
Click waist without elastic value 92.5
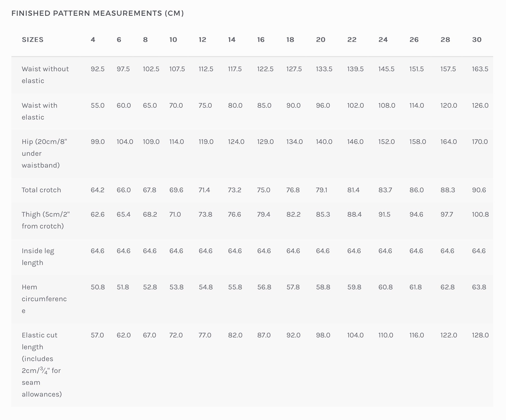click(98, 69)
